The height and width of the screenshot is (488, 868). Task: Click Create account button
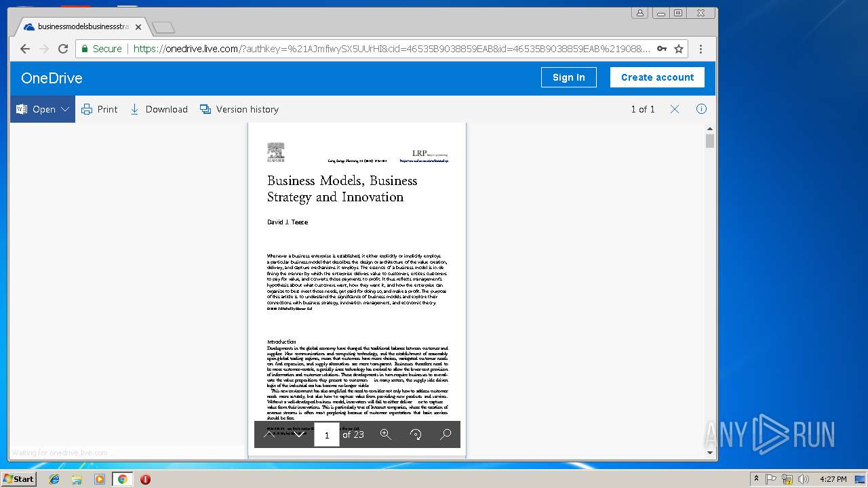tap(657, 77)
